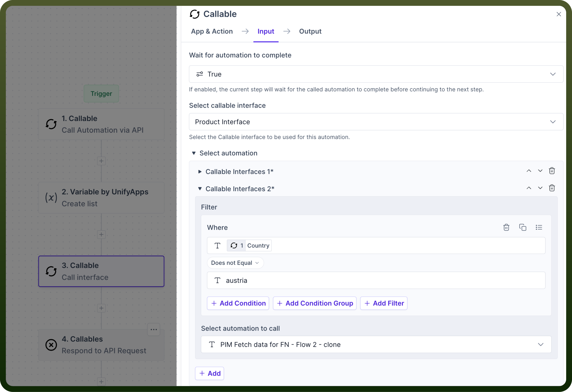Close the Callable panel
Screen dimensions: 572x392
click(558, 14)
